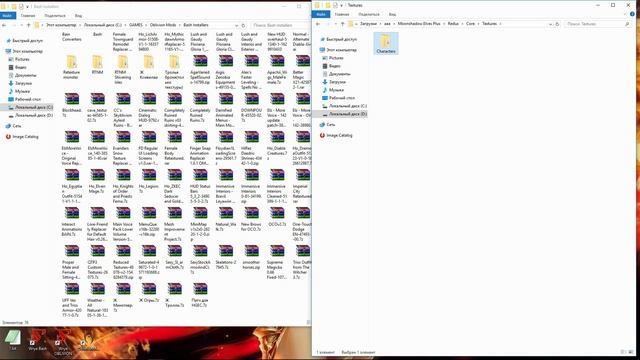The width and height of the screenshot is (640, 360).
Task: Select the Main Voice Pack Lower Volume archive
Action: [123, 224]
